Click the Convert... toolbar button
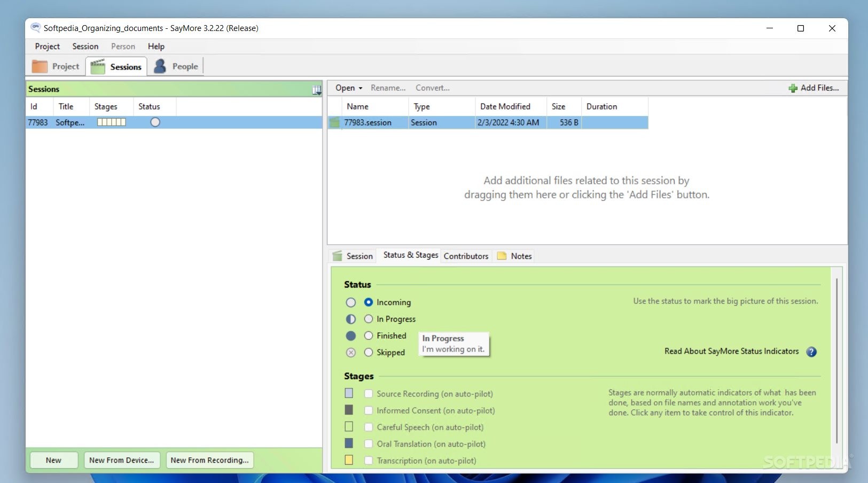The image size is (868, 483). pos(433,88)
